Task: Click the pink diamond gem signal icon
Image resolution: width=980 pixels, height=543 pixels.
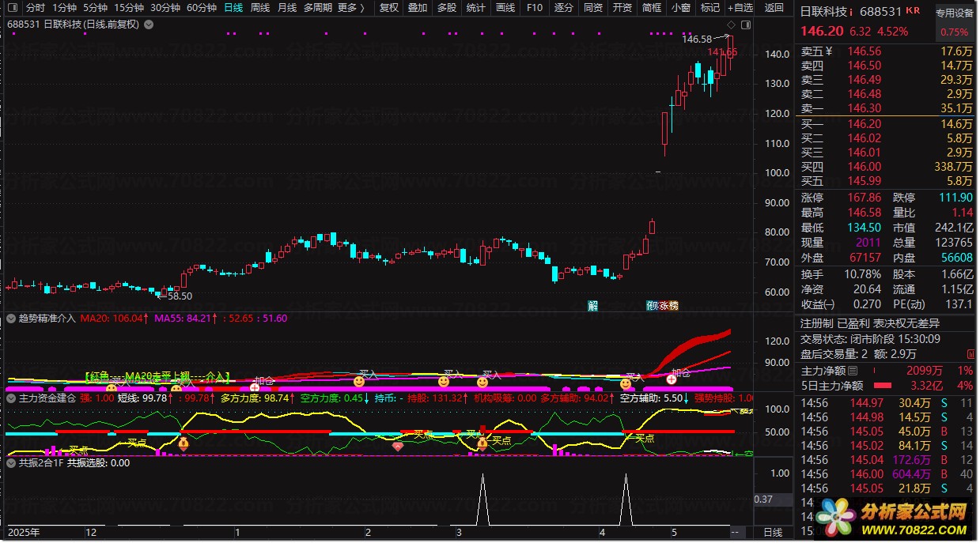Action: tap(398, 447)
